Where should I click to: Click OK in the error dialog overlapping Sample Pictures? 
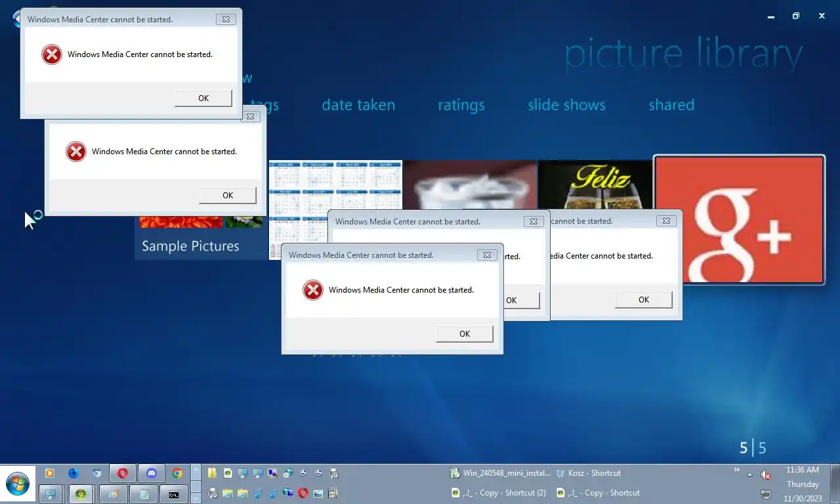coord(227,195)
